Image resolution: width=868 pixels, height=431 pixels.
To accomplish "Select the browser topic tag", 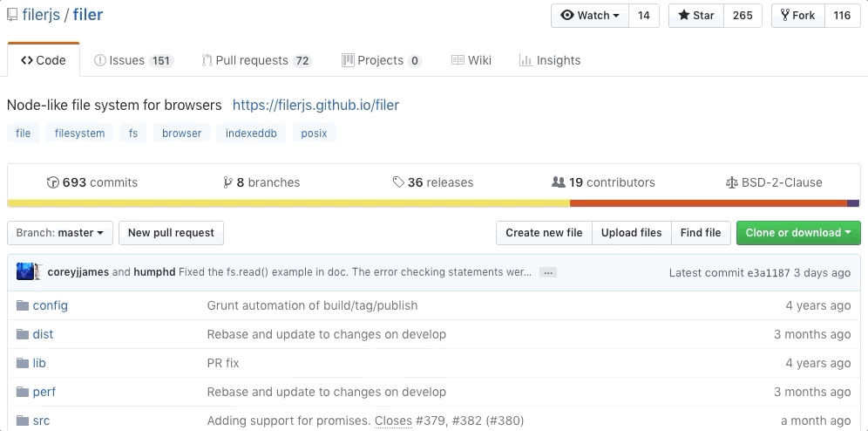I will coord(181,133).
